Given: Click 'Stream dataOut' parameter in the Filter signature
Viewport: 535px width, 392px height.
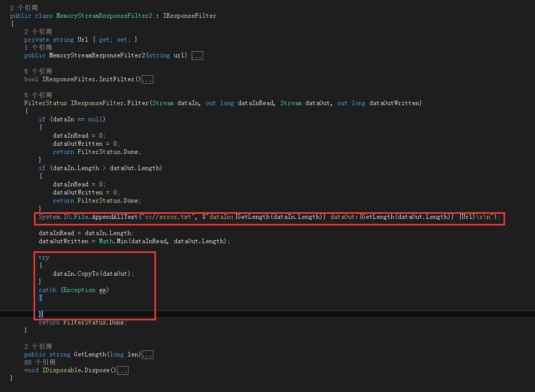Looking at the screenshot, I should coord(305,103).
